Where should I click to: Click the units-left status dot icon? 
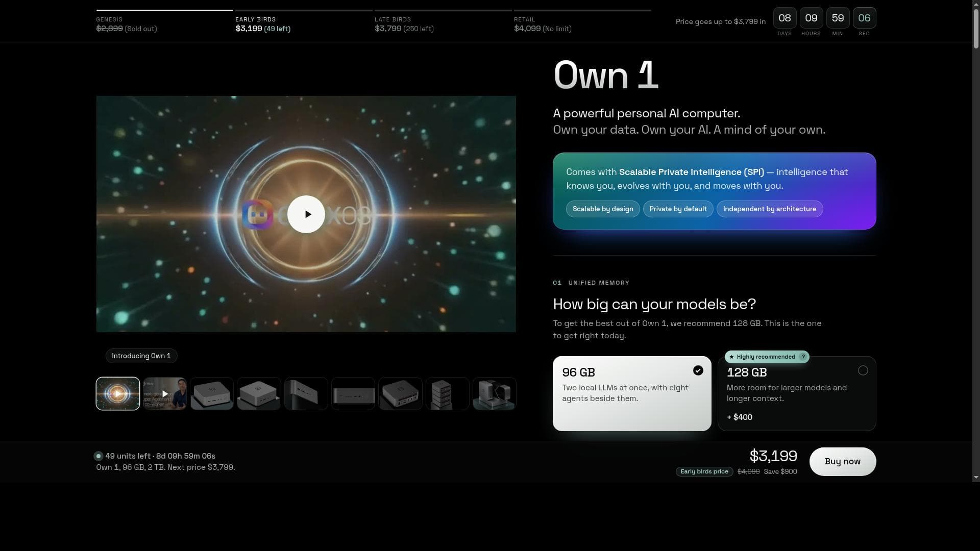tap(99, 456)
